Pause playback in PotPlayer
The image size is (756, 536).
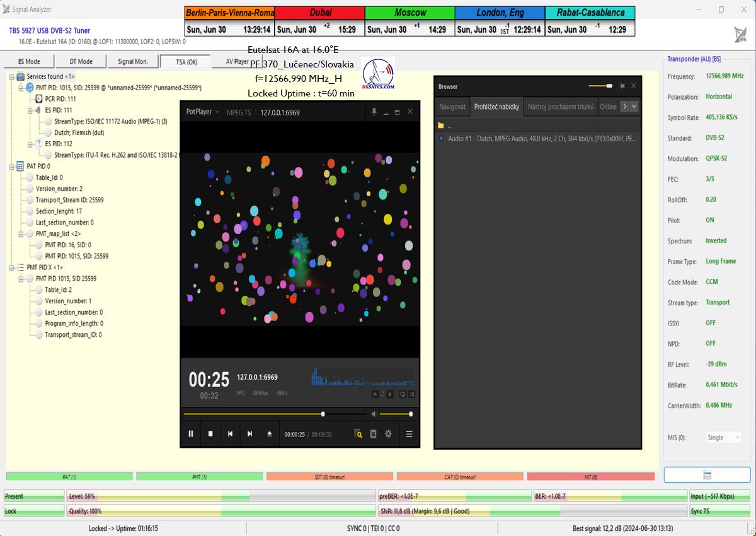pos(191,434)
